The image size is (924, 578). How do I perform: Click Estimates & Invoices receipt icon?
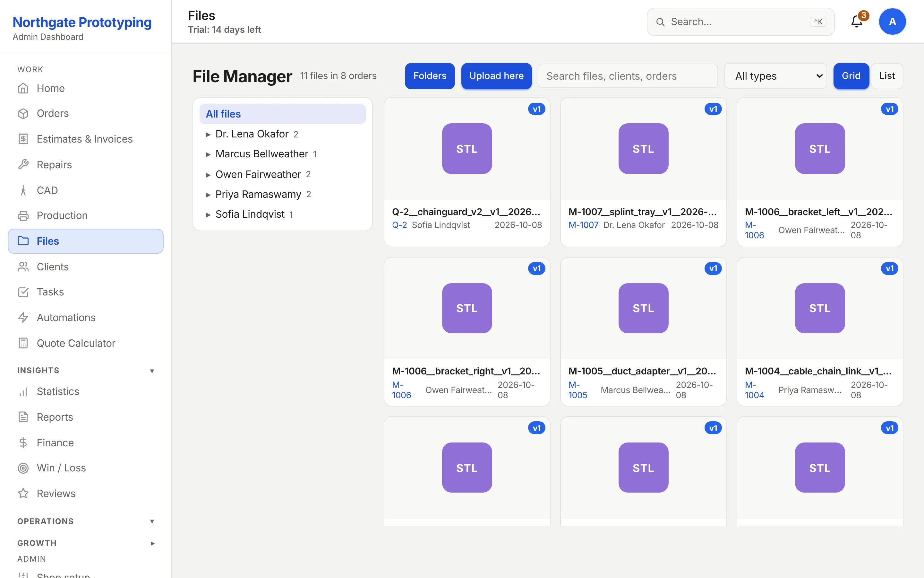click(x=23, y=139)
